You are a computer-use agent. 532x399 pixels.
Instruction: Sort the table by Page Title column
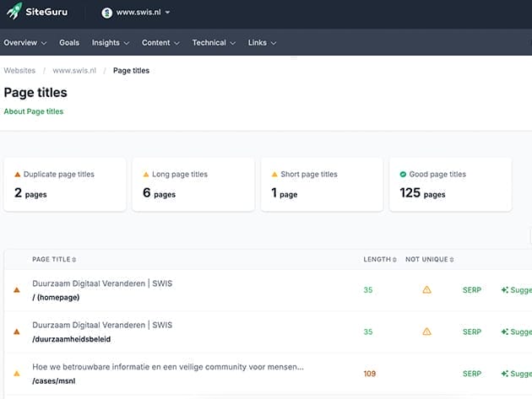click(53, 259)
